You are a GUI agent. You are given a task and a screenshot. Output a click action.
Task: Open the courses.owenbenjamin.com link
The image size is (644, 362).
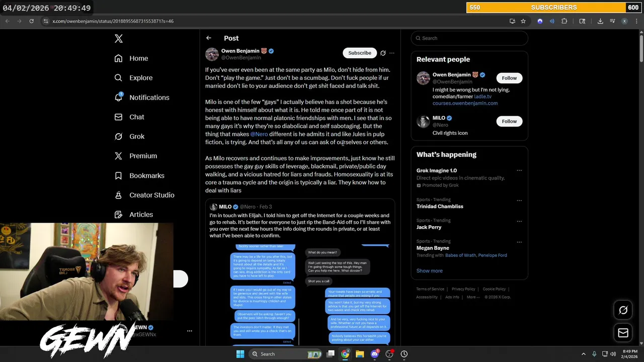pos(465,103)
